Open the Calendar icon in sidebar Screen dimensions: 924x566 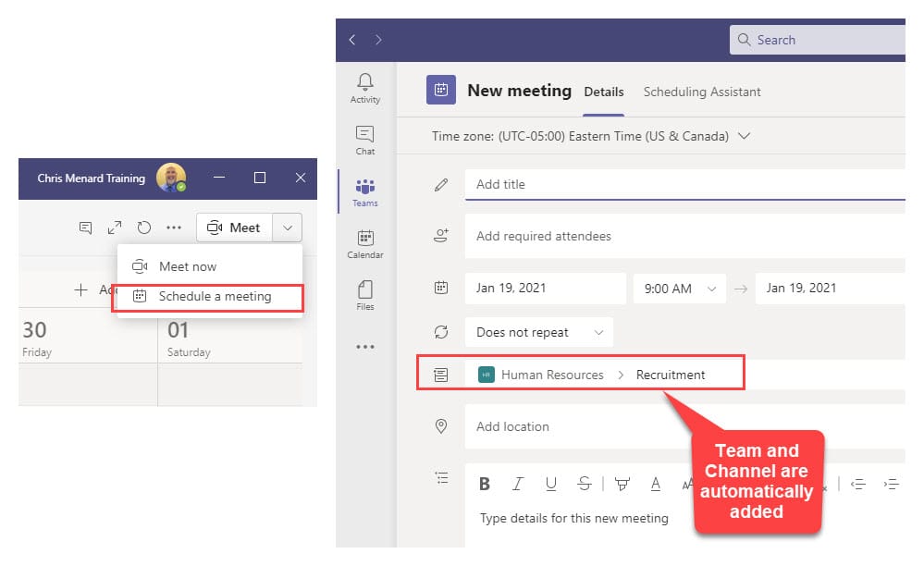365,243
